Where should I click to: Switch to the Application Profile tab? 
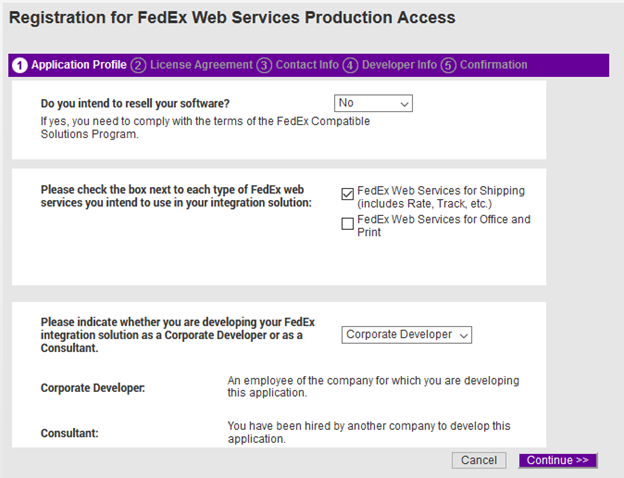click(78, 65)
